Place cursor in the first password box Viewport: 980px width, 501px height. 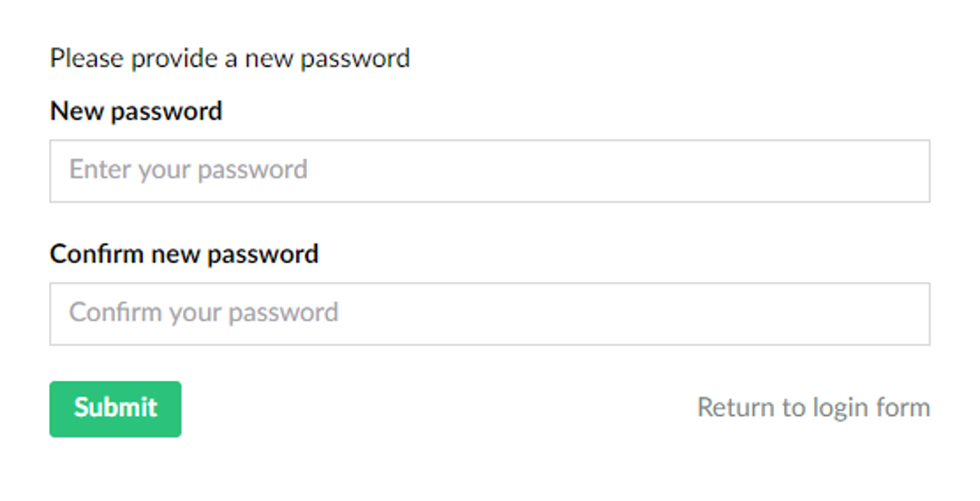489,171
